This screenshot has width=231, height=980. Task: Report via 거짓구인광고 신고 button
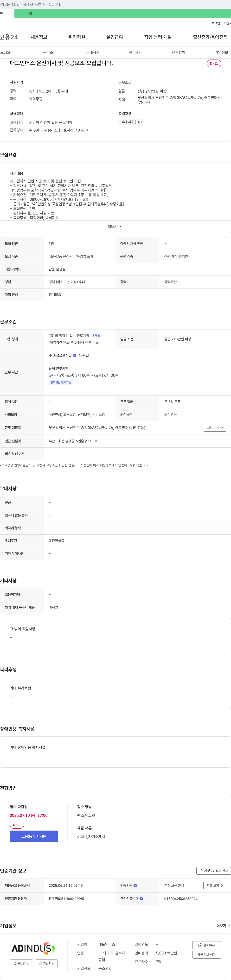(213, 870)
